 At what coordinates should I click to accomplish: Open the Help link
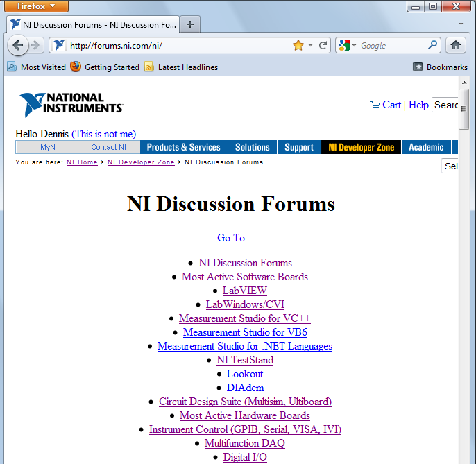point(418,105)
